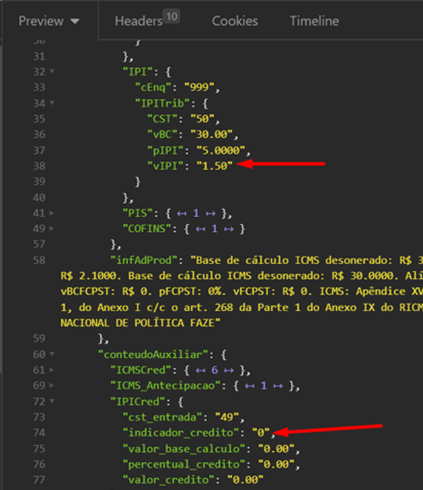Screen dimensions: 423x490
Task: Click the "50" CST value
Action: pyautogui.click(x=202, y=119)
